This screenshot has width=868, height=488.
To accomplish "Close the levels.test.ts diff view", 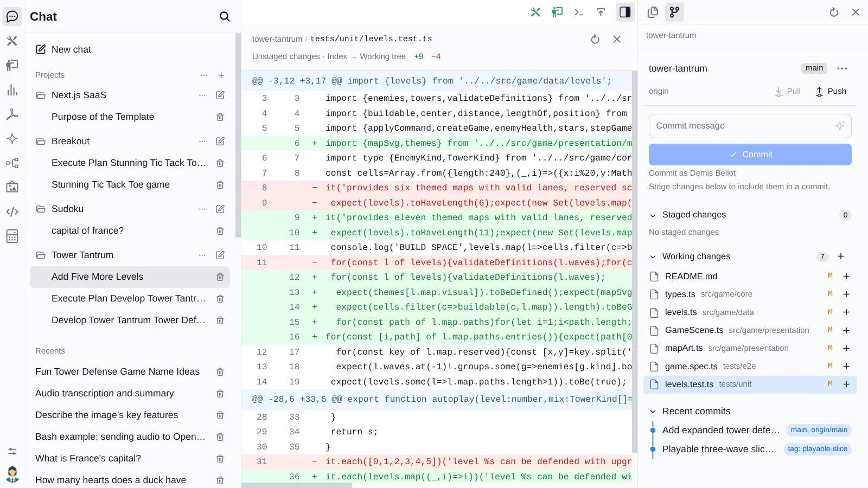I will click(x=617, y=39).
